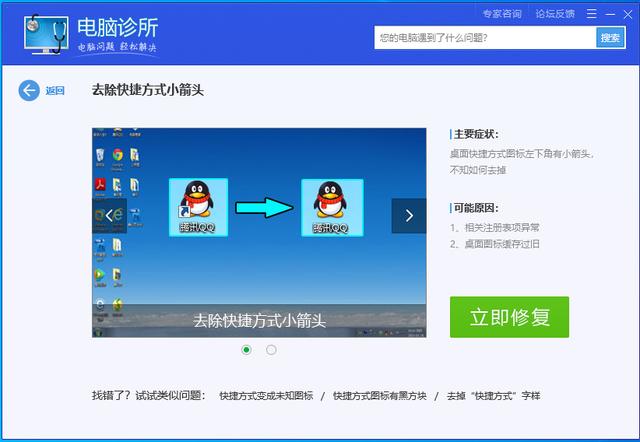
Task: Select the second carousel dot indicator
Action: tap(271, 350)
